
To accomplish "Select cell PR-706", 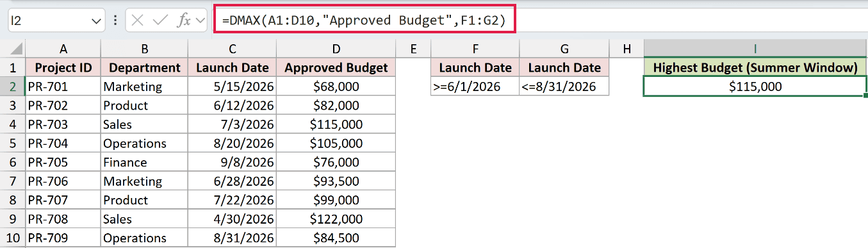I will [x=63, y=181].
